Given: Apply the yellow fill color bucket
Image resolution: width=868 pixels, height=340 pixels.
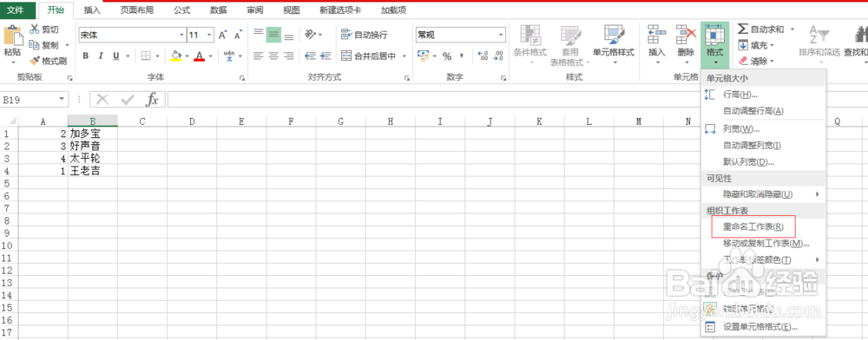Looking at the screenshot, I should [x=175, y=56].
